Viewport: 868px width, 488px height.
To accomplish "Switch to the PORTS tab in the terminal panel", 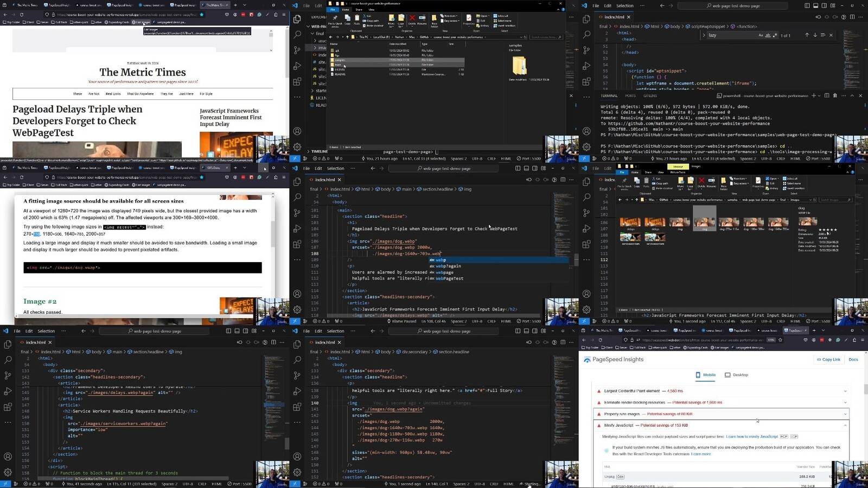I will (630, 96).
